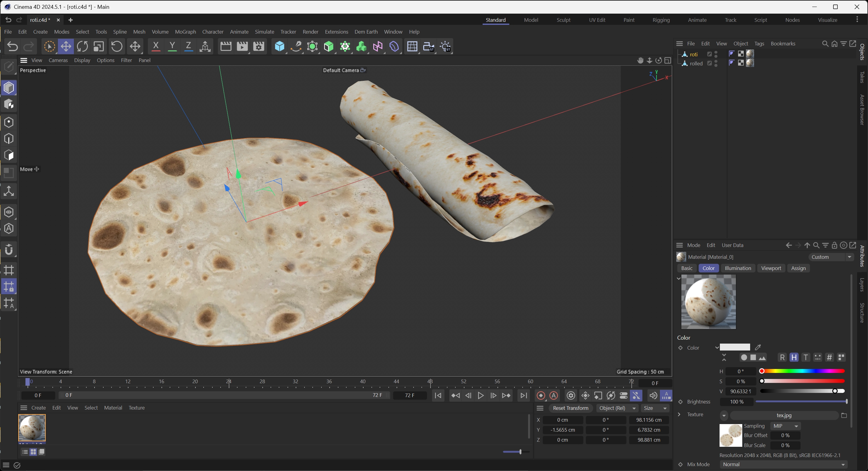Toggle visibility dots for rolled object

point(716,63)
